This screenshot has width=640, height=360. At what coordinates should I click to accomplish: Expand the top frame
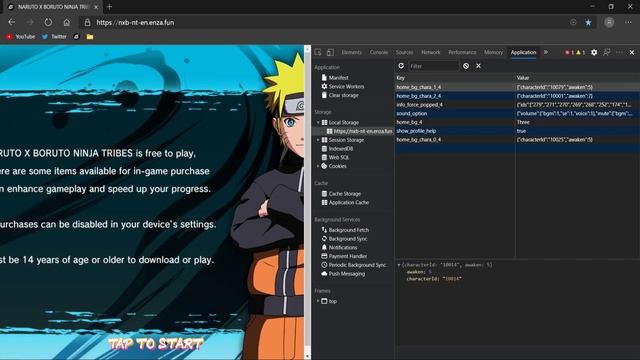[318, 301]
